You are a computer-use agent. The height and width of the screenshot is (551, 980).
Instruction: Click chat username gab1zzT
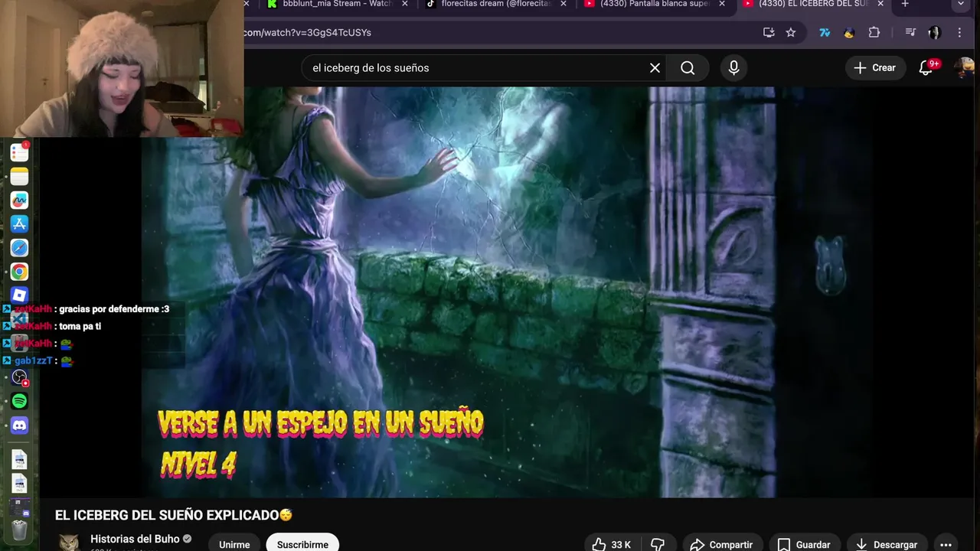tap(33, 360)
